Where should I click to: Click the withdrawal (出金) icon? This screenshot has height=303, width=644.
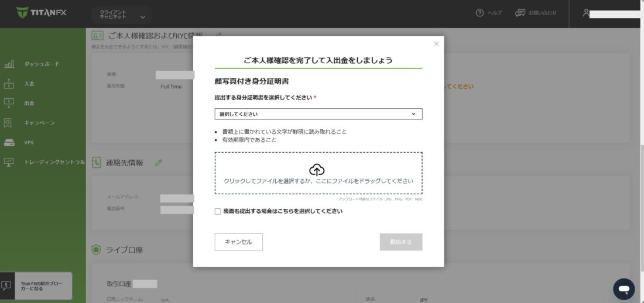click(9, 103)
